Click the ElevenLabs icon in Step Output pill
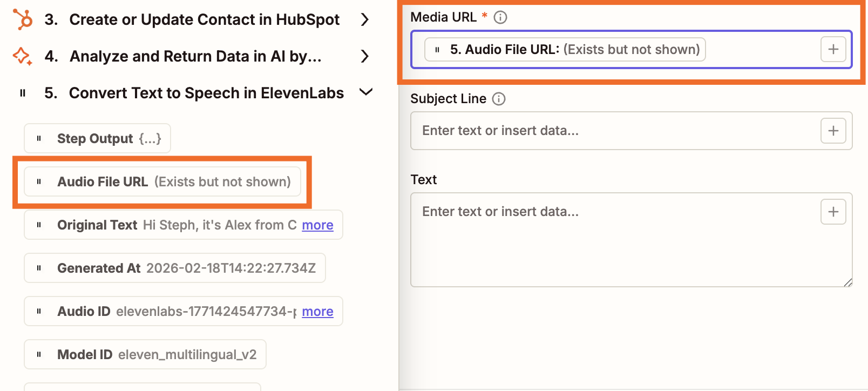 pos(39,138)
